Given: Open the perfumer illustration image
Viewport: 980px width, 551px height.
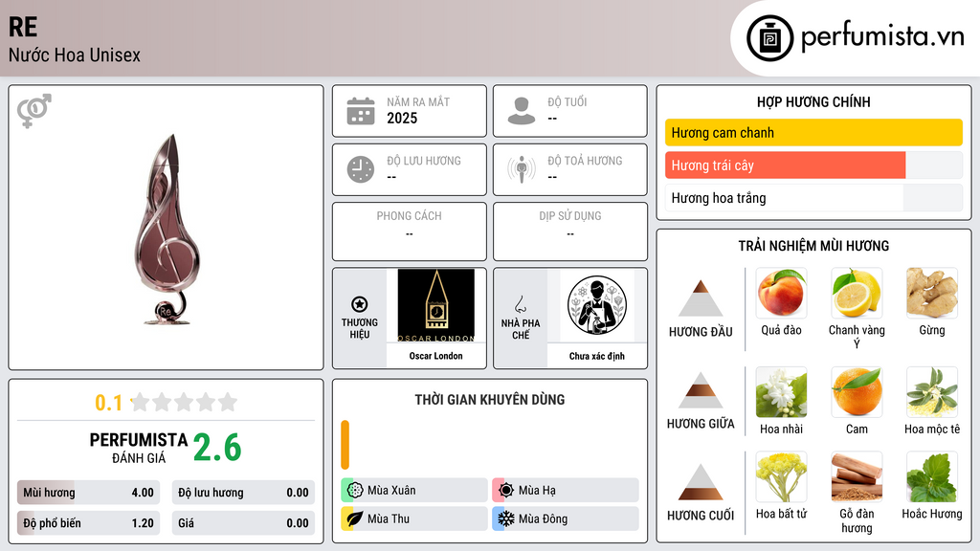Looking at the screenshot, I should (597, 305).
